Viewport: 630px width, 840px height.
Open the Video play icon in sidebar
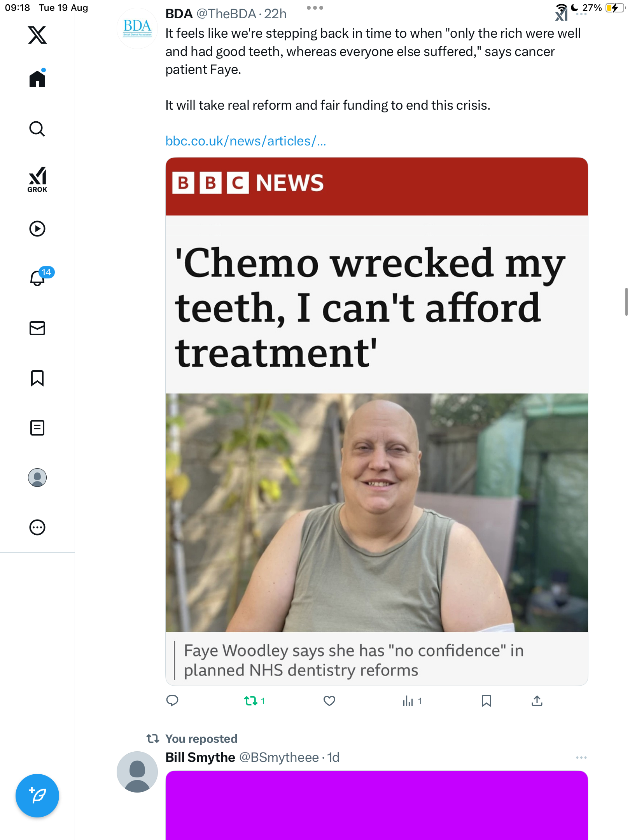37,229
